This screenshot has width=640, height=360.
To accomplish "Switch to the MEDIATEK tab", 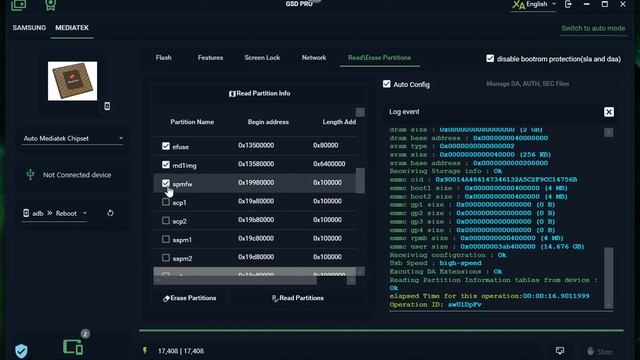I will point(72,28).
